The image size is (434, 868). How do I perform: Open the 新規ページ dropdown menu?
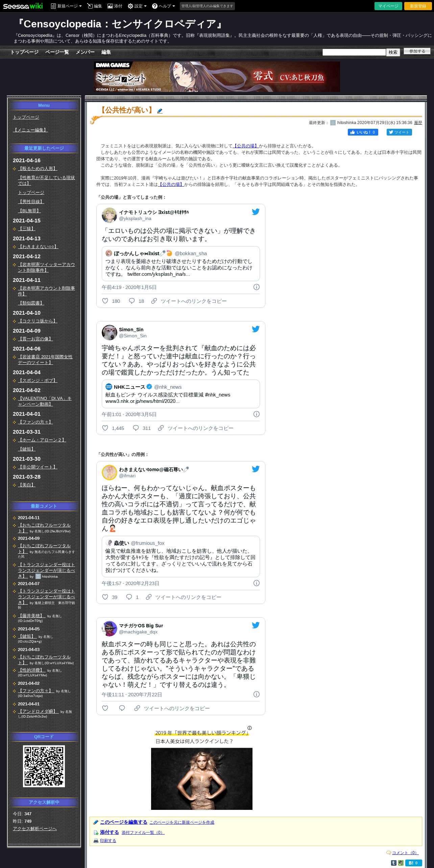[x=66, y=6]
